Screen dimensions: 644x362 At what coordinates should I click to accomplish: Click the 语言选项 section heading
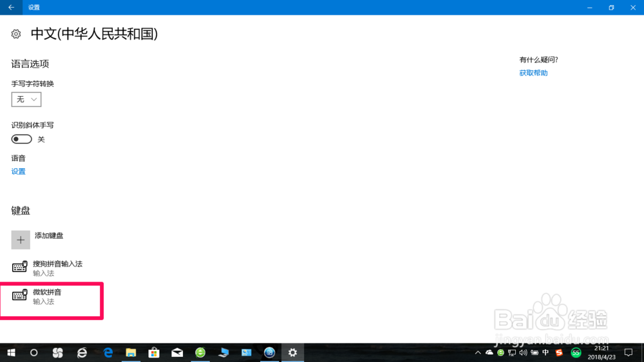pos(30,64)
